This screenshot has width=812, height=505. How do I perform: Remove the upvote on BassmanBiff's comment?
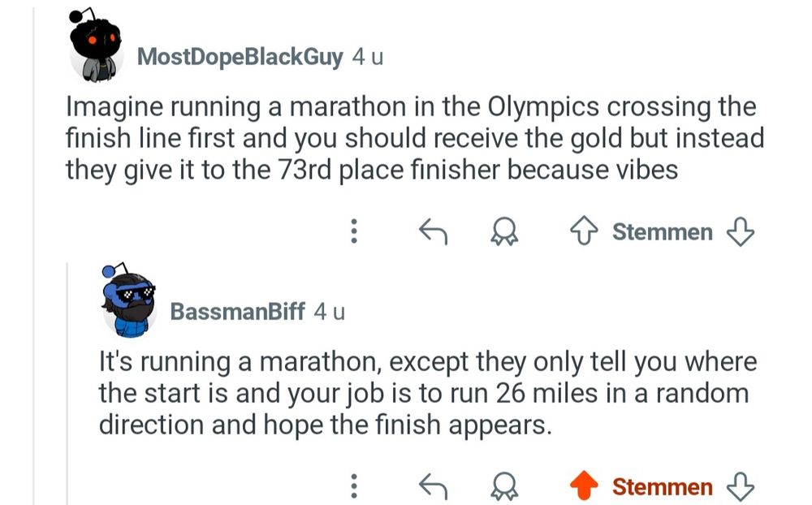click(583, 486)
